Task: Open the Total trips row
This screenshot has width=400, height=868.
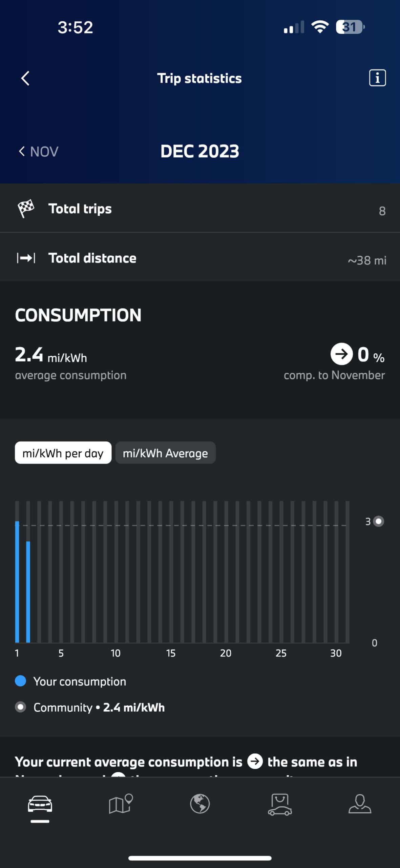Action: (200, 208)
